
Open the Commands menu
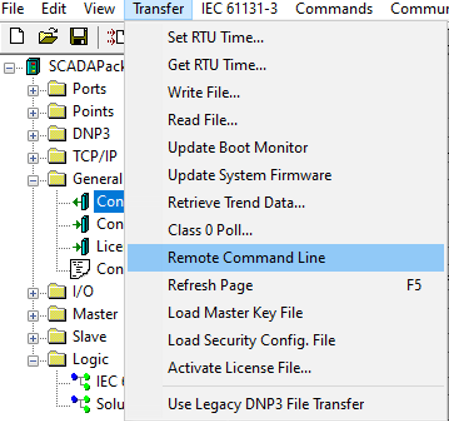tap(334, 9)
